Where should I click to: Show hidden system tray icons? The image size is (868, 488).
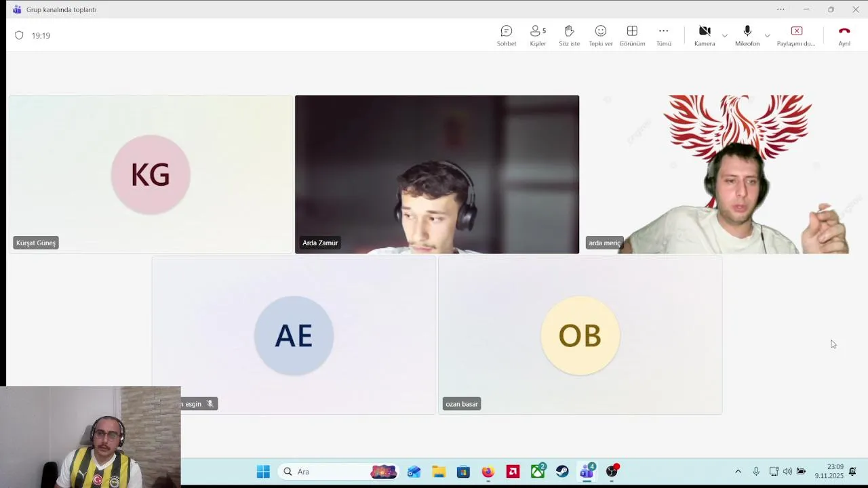tap(738, 472)
